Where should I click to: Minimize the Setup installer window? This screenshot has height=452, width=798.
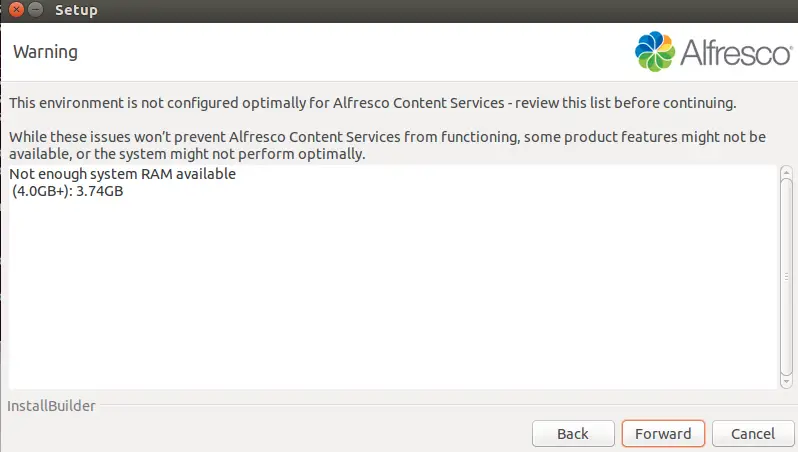[x=35, y=10]
